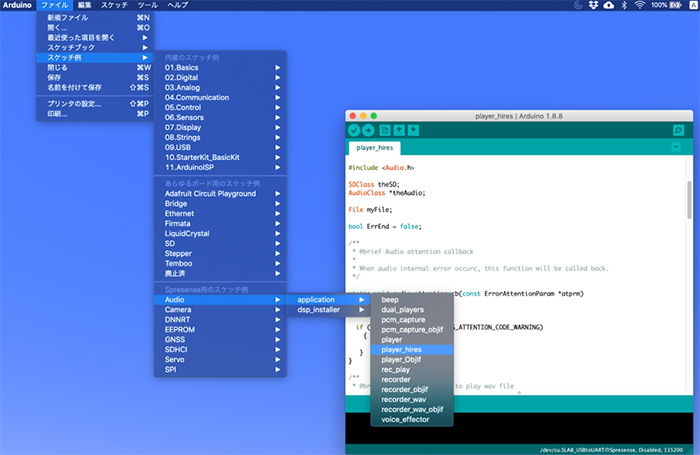Open the スケッチ menu
The image size is (700, 455).
[114, 5]
